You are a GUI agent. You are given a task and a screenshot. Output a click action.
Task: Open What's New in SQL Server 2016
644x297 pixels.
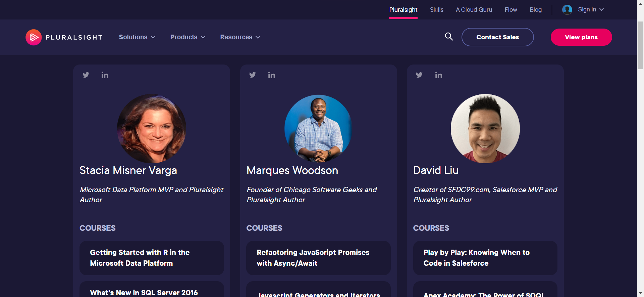(x=152, y=290)
